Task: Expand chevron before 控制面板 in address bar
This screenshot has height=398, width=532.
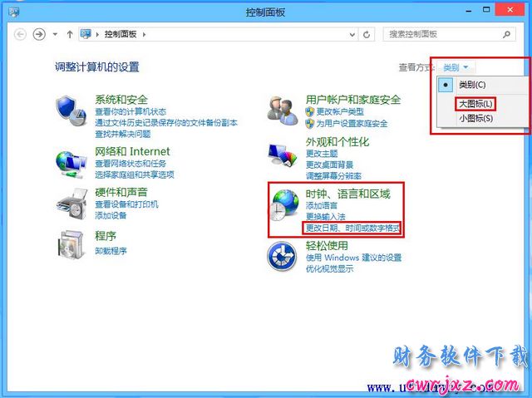Action: pos(97,34)
